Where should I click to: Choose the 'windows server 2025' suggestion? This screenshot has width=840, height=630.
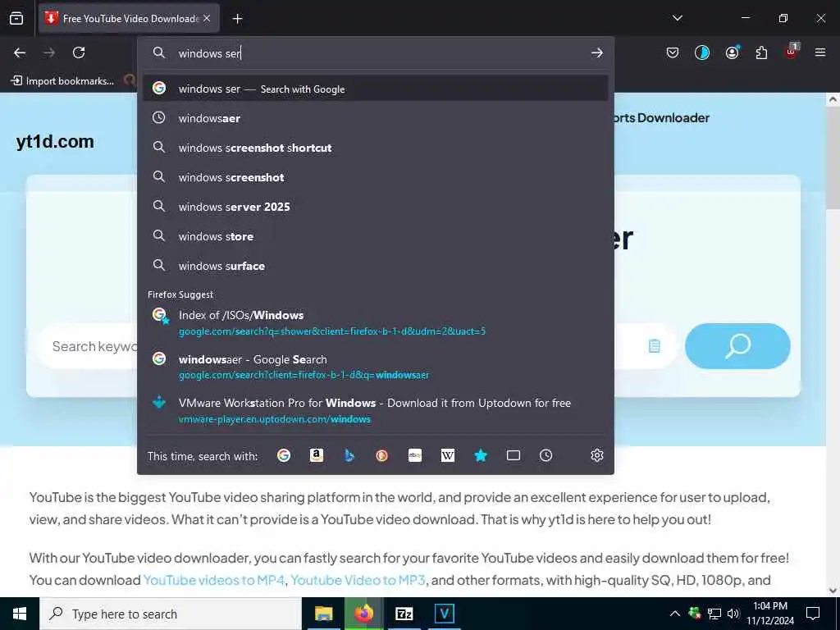click(x=376, y=207)
